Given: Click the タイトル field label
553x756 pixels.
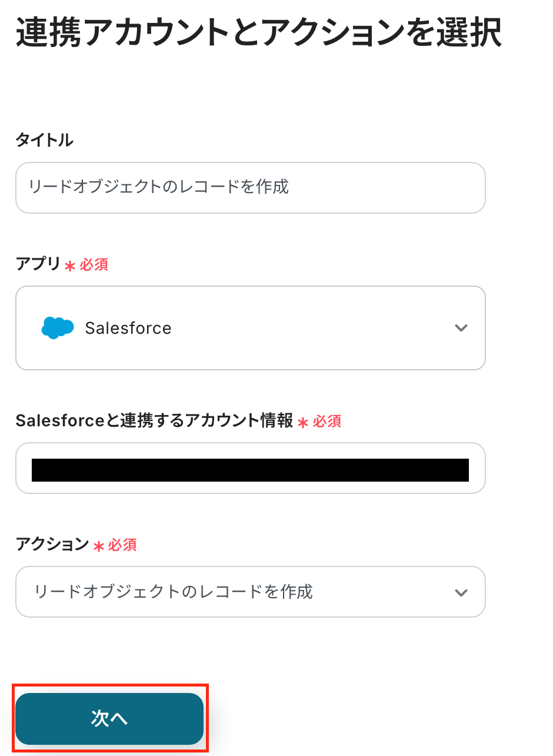Looking at the screenshot, I should [44, 140].
